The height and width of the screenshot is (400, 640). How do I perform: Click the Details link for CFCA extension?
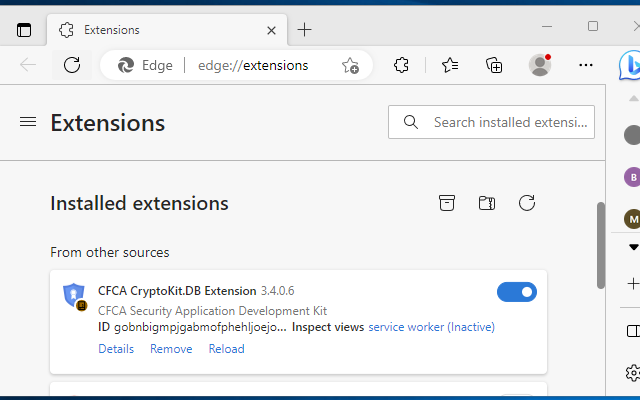(x=116, y=349)
